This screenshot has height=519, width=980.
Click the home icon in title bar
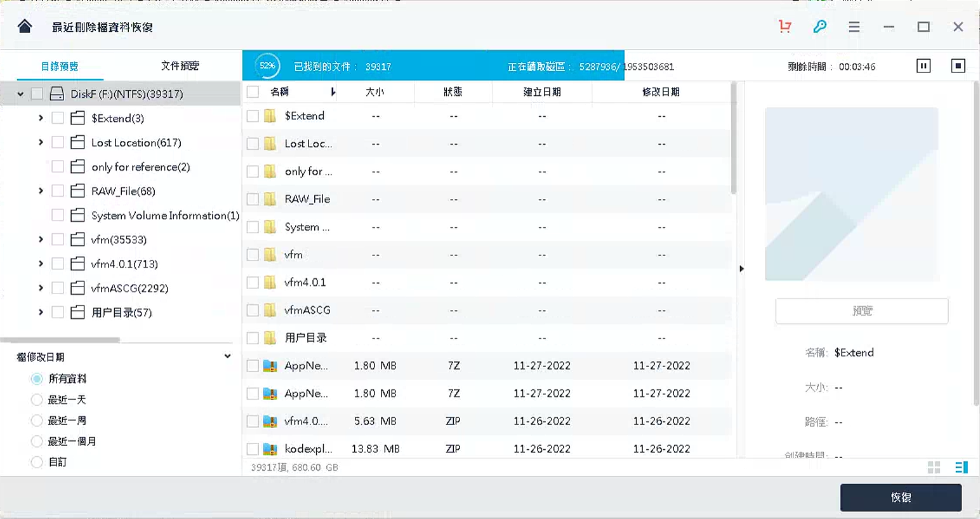(x=24, y=27)
